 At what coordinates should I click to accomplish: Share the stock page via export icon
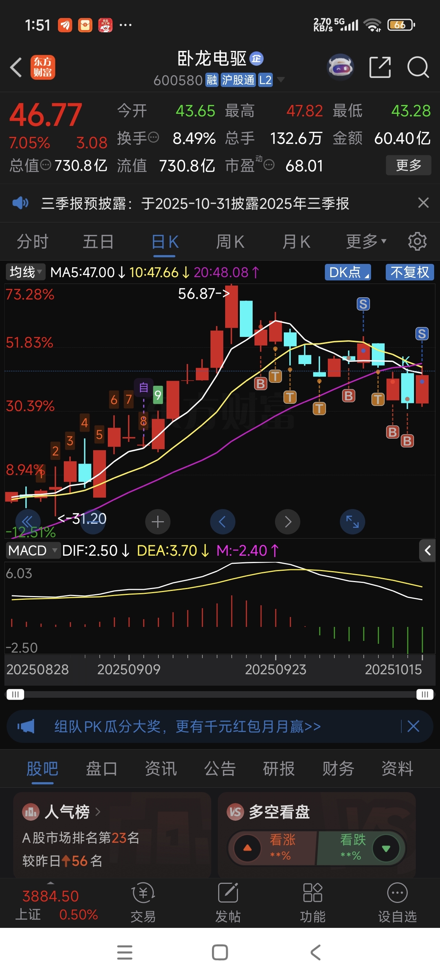coord(380,67)
